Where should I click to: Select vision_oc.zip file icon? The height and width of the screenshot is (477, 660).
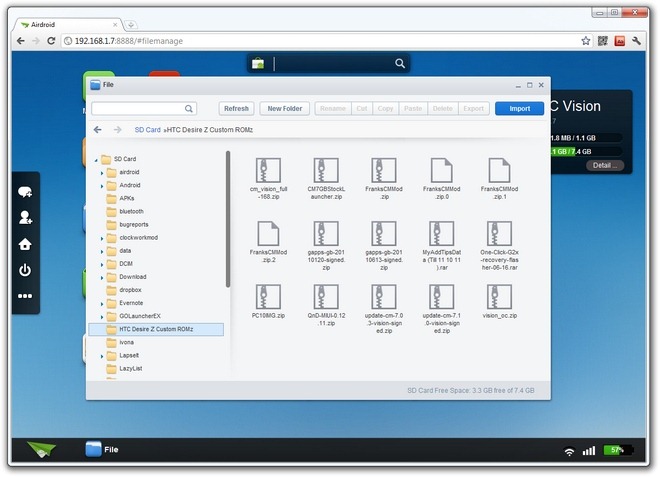500,297
